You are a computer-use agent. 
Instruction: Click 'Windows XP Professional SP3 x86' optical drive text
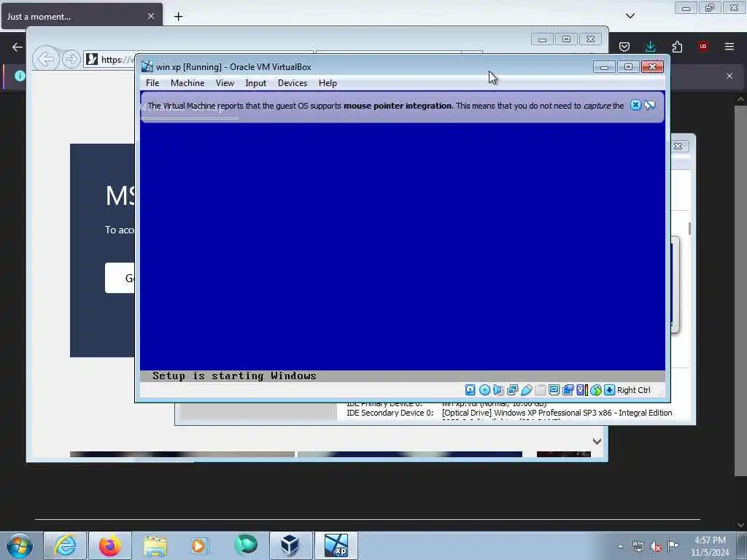coord(553,413)
